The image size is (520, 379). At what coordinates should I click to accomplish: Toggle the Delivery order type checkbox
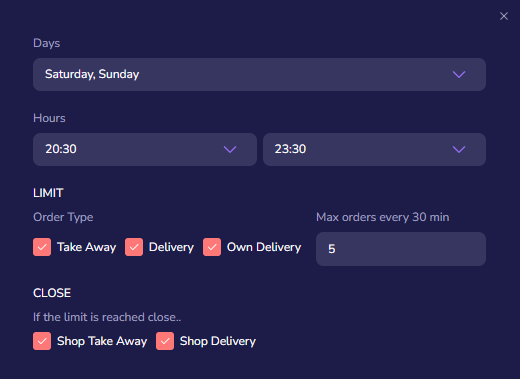(134, 247)
